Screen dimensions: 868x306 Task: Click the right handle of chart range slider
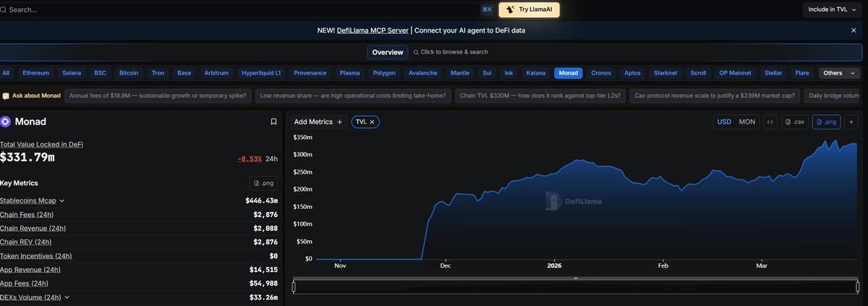click(859, 287)
